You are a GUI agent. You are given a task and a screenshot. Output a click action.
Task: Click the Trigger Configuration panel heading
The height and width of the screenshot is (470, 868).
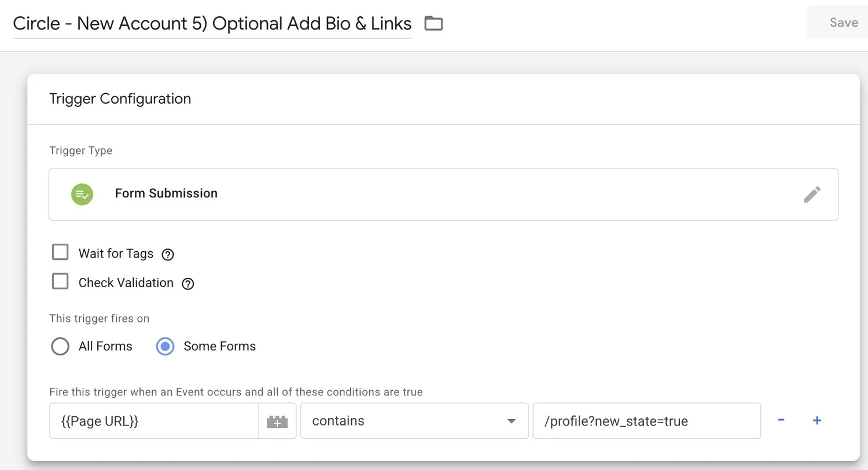tap(120, 99)
